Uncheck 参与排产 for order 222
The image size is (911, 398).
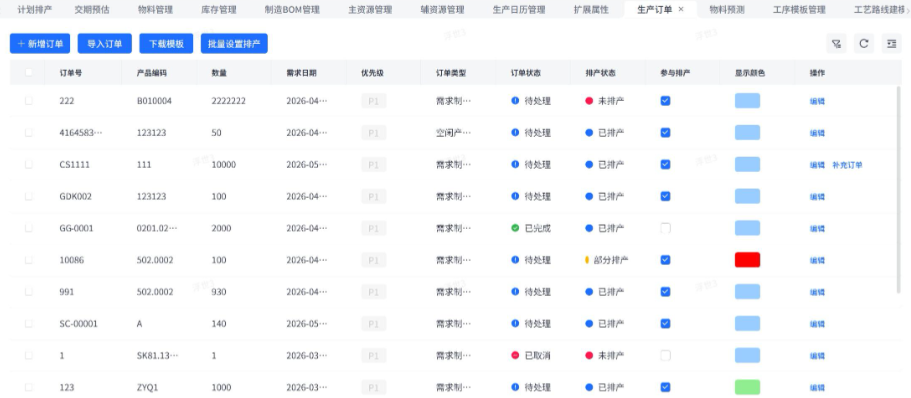click(x=665, y=101)
